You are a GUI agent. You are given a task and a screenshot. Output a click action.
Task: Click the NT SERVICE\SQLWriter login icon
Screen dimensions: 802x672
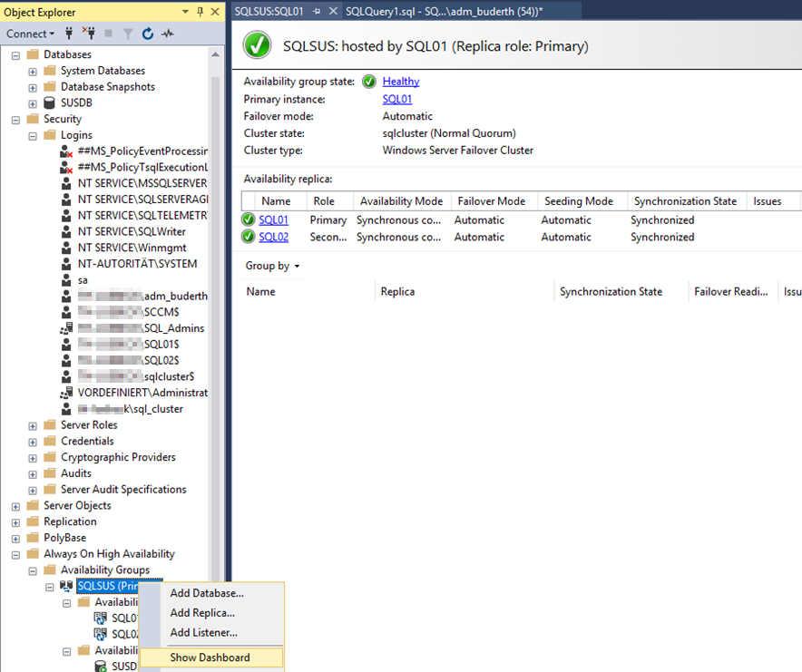66,231
